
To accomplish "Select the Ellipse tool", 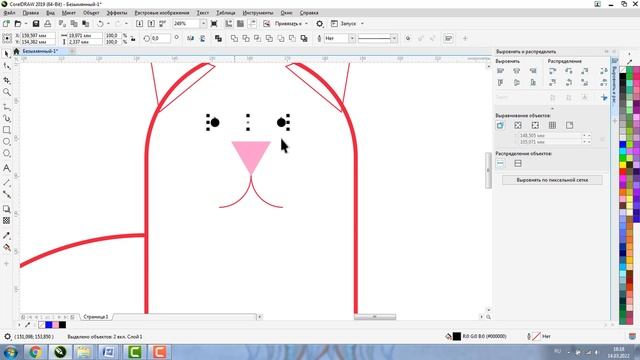I will 7,142.
